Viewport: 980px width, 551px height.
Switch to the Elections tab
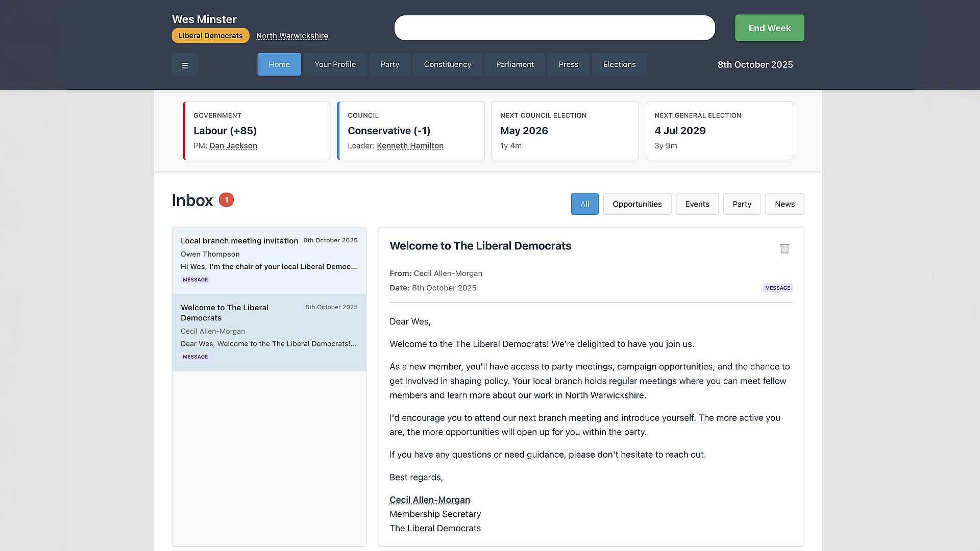click(619, 65)
